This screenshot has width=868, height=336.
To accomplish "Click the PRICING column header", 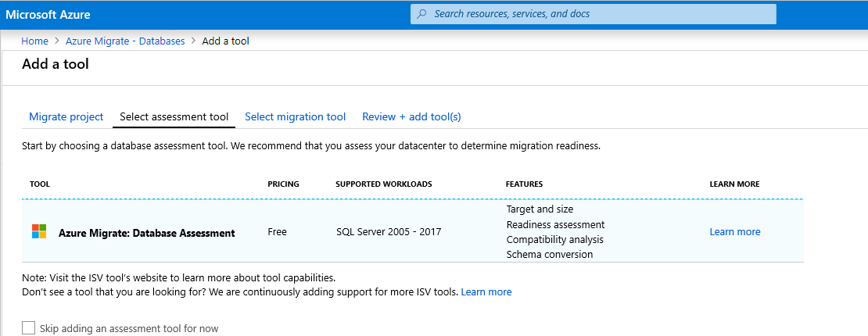I will coord(283,184).
